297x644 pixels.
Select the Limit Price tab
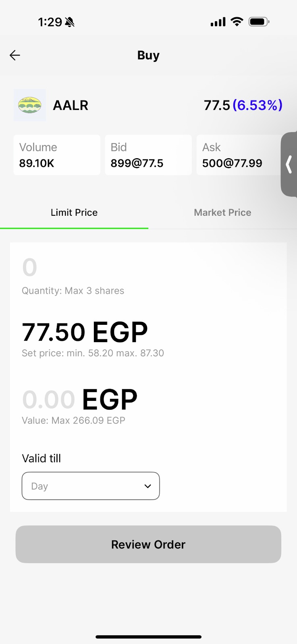[74, 213]
